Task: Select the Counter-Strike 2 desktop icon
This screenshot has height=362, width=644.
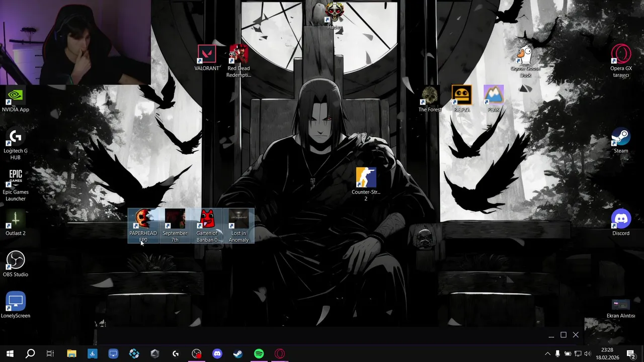Action: pos(366,185)
